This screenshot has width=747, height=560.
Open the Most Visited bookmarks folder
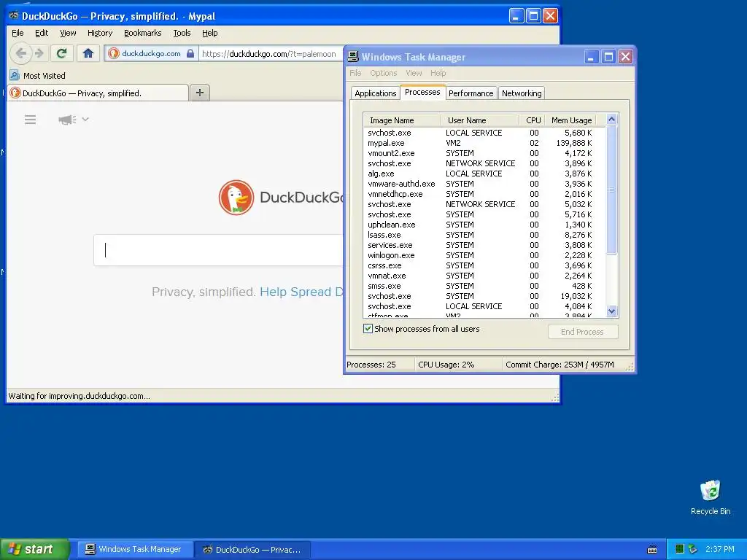[38, 76]
